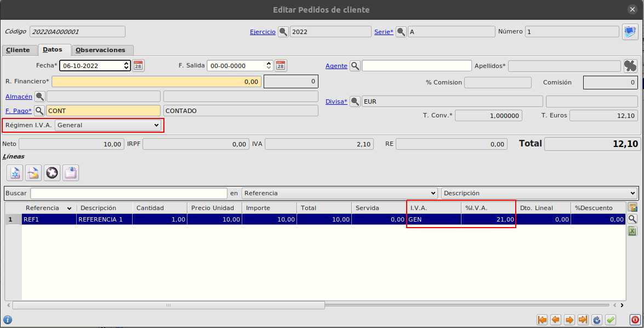Click the magnifier next to Almacén

click(x=40, y=97)
